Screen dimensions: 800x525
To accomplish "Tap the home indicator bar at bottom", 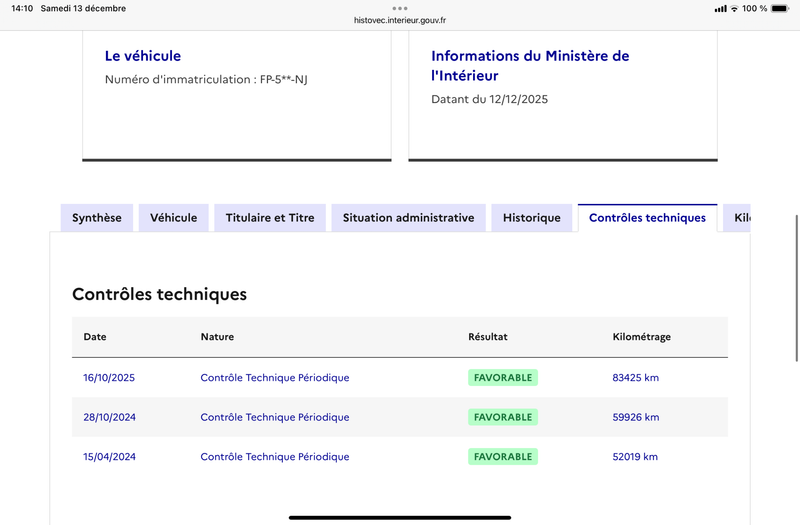I will click(400, 518).
